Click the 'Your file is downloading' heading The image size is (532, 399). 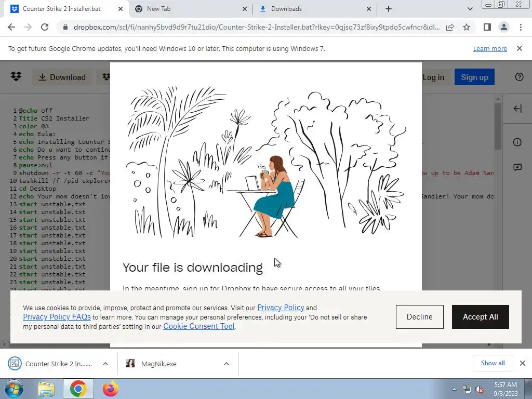(x=193, y=268)
